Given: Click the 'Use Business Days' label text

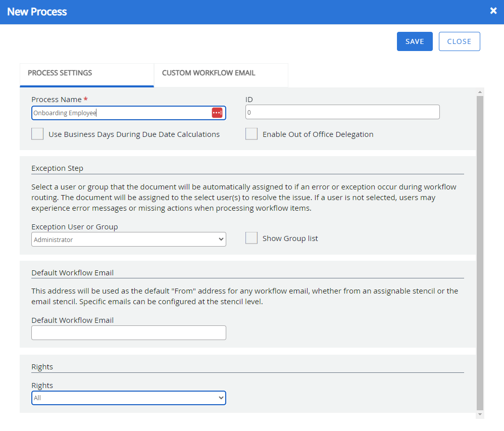Looking at the screenshot, I should coord(134,134).
